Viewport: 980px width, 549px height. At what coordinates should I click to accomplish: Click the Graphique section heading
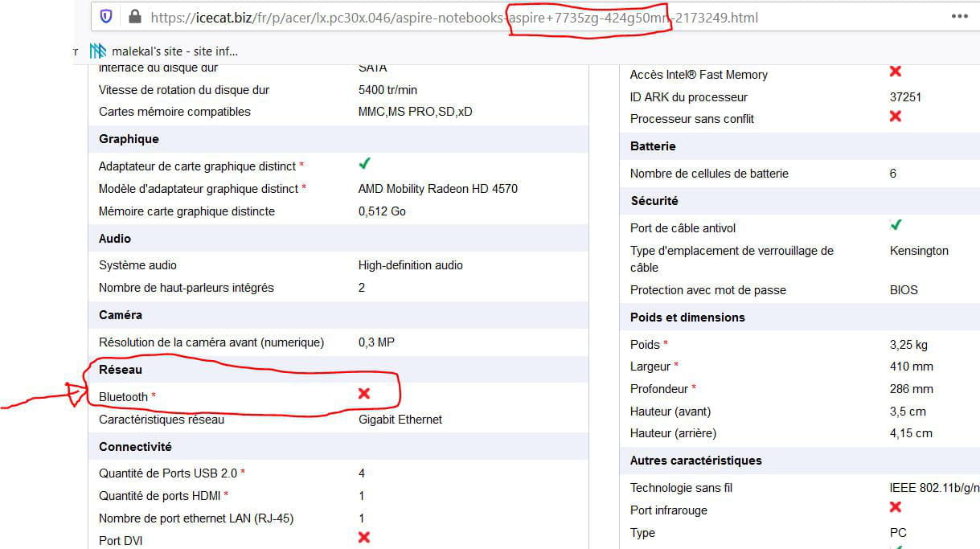pos(129,139)
